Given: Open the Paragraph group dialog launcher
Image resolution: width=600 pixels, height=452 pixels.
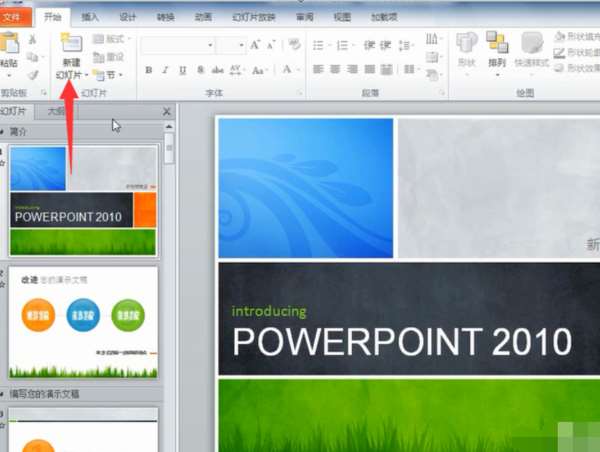Looking at the screenshot, I should click(442, 93).
